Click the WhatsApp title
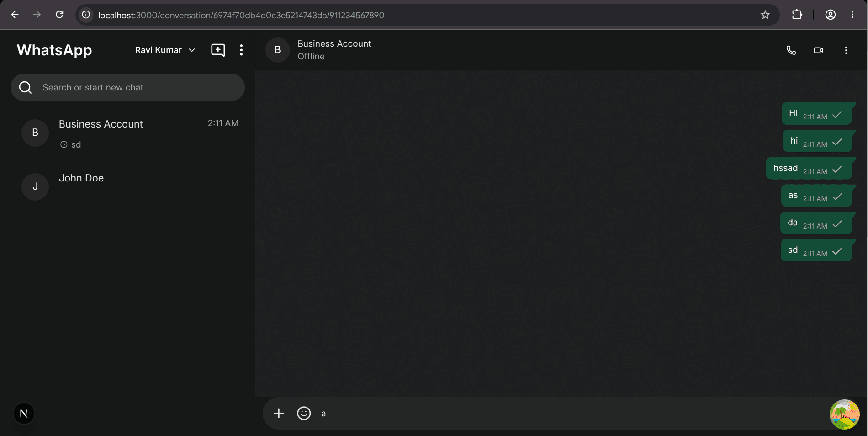This screenshot has height=436, width=868. (x=54, y=50)
